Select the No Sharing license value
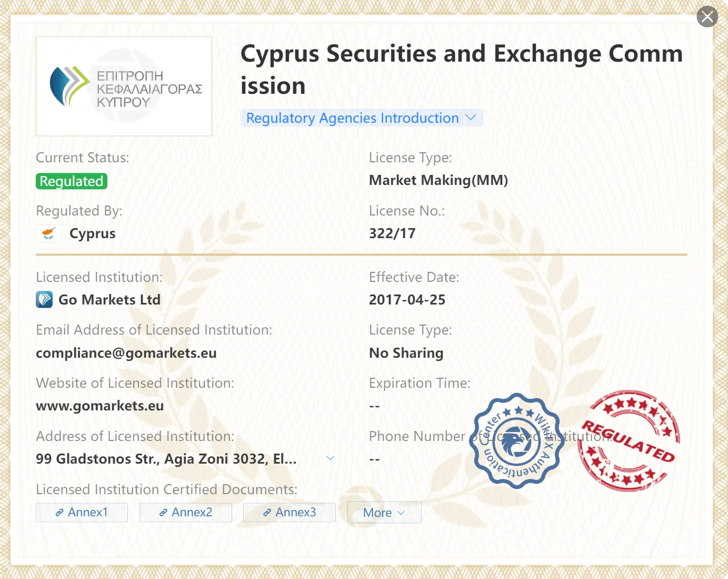 406,353
